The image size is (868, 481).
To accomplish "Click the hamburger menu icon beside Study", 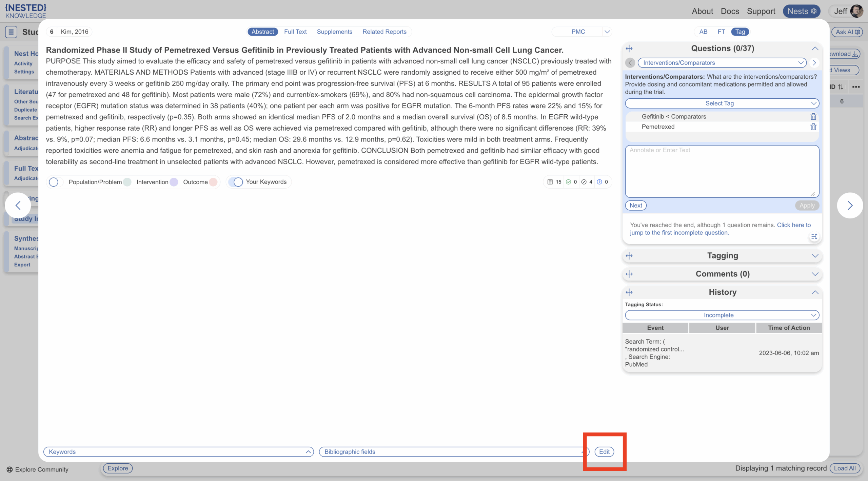I will coord(11,32).
